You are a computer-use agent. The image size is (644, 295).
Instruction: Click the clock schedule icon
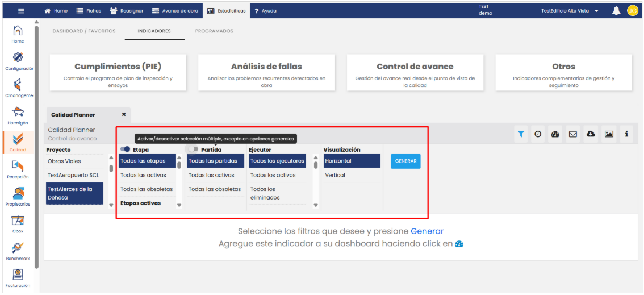[538, 134]
